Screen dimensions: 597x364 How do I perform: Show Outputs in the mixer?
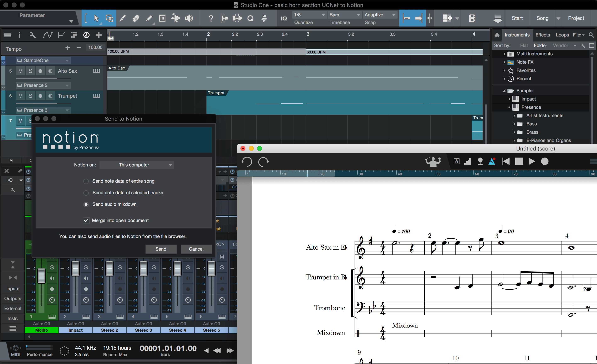[13, 298]
